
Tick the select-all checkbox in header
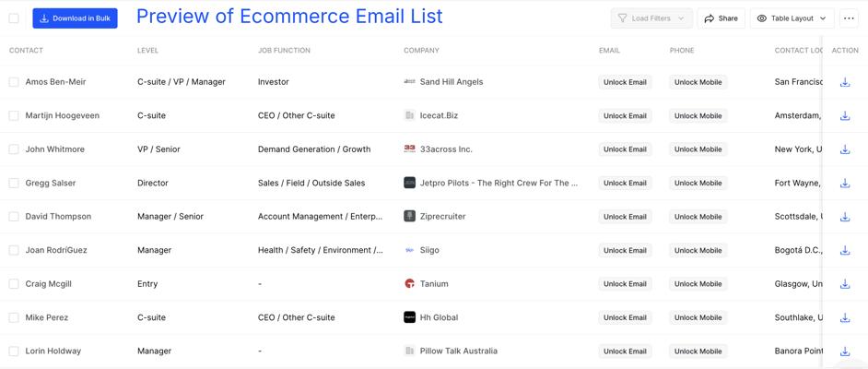point(14,18)
